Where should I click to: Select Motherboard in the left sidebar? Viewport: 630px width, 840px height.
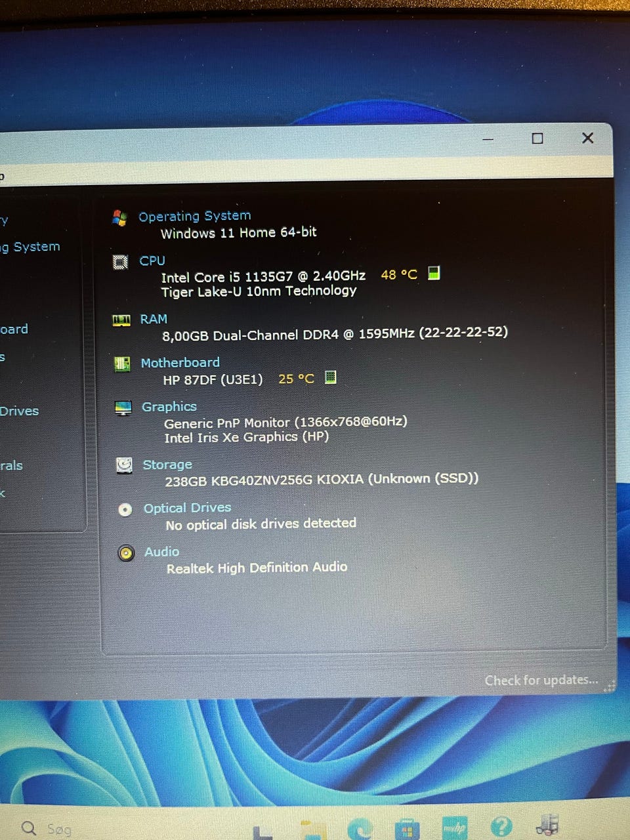click(14, 329)
